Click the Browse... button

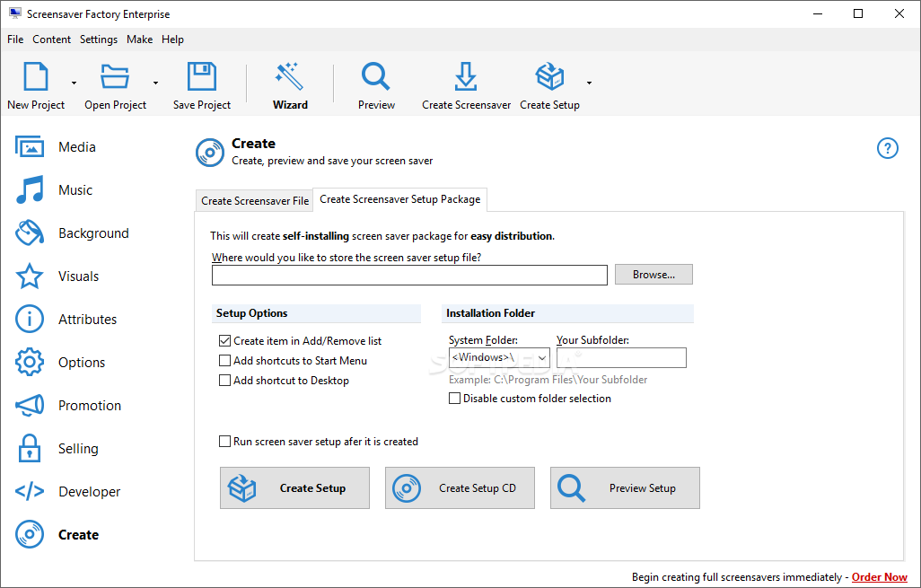[653, 275]
